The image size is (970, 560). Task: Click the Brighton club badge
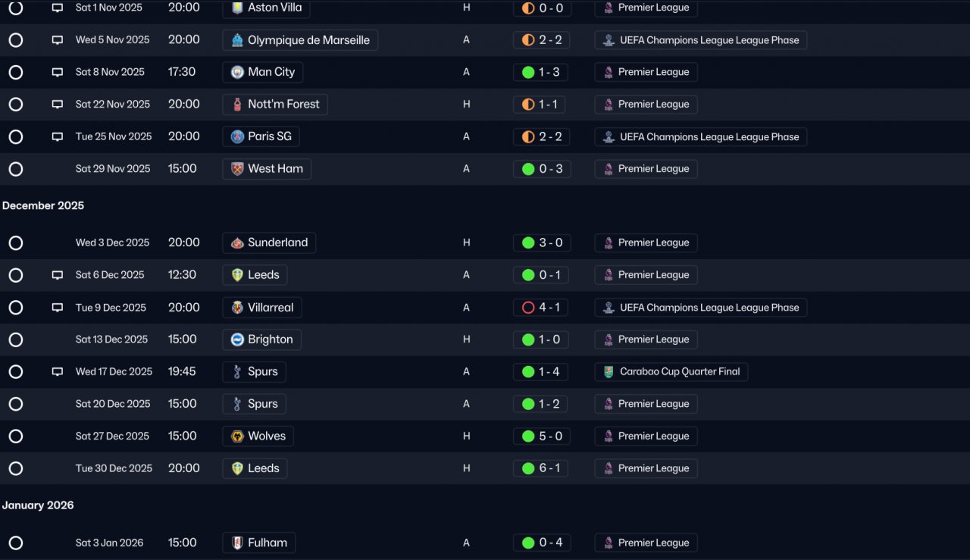pyautogui.click(x=237, y=339)
